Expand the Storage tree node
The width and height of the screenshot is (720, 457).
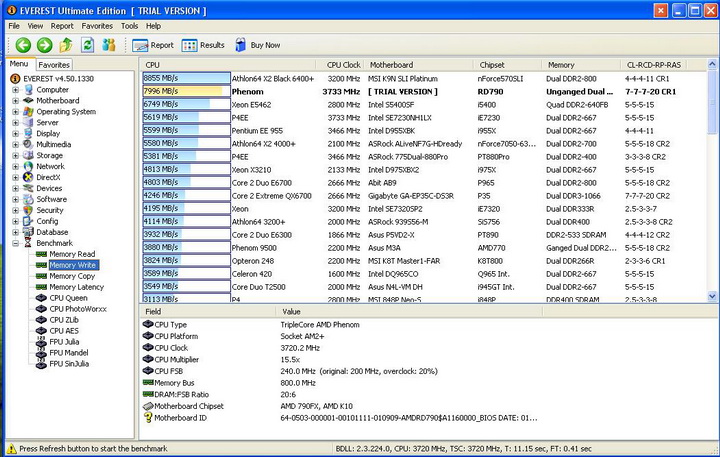(16, 155)
